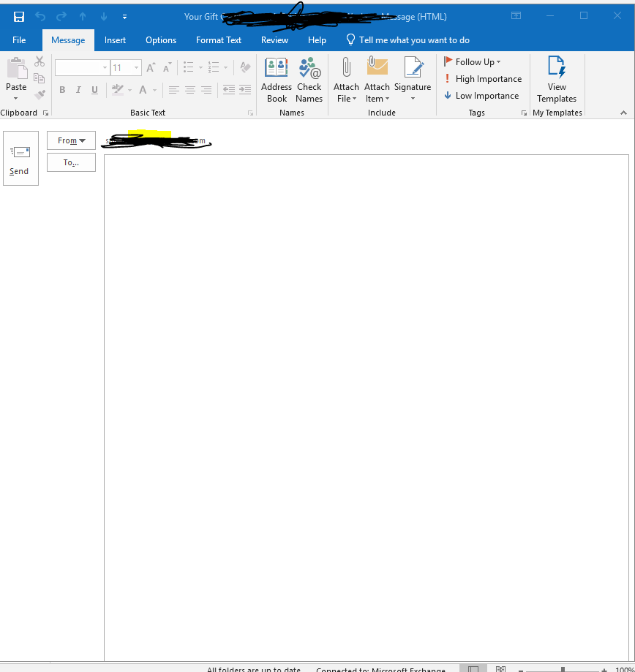Select the Message tab

[x=68, y=40]
